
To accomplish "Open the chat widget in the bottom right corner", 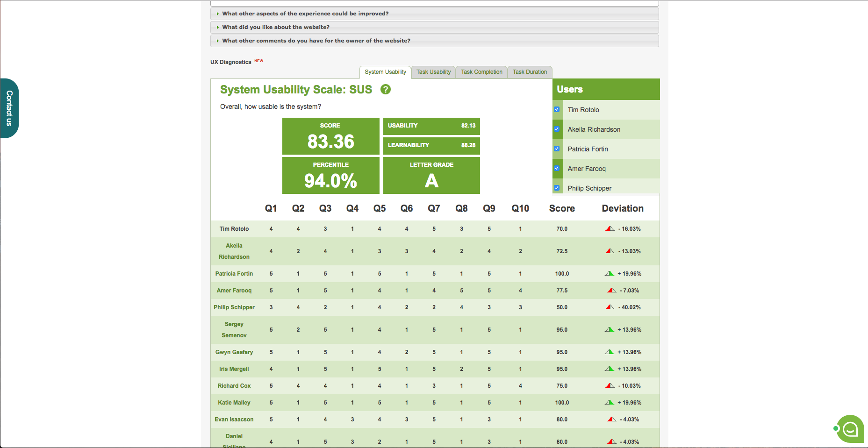I will [x=849, y=429].
